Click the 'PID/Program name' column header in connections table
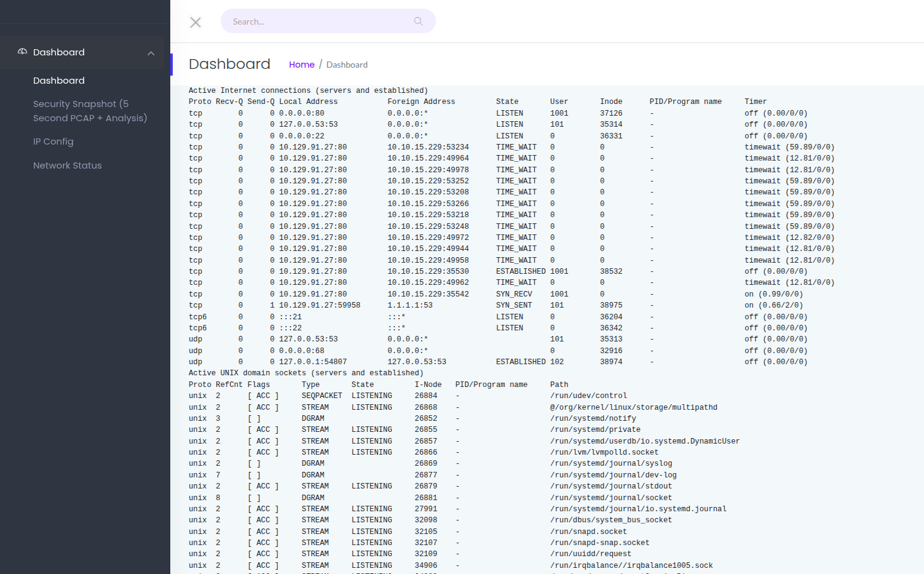Image resolution: width=924 pixels, height=574 pixels. click(685, 102)
